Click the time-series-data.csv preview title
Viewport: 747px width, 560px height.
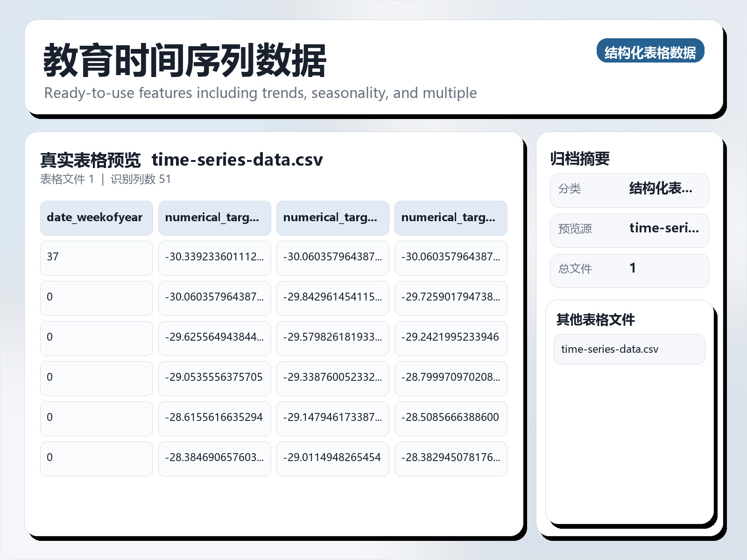[237, 159]
